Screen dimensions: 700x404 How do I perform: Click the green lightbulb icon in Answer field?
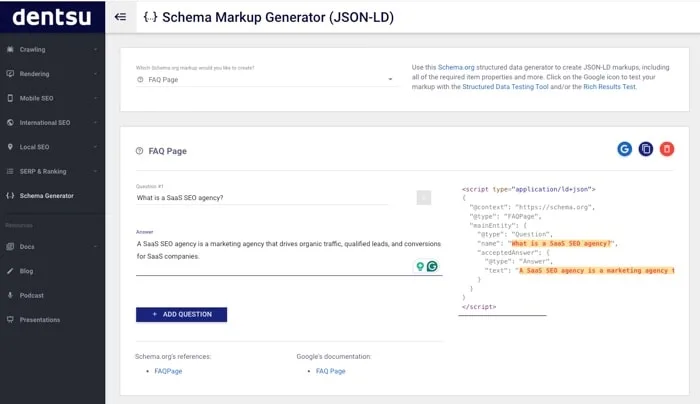[420, 267]
